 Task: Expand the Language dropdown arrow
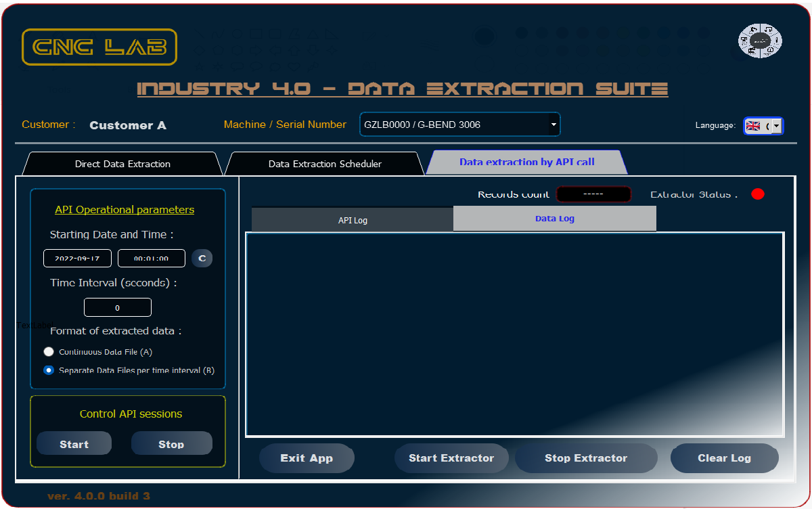click(776, 126)
